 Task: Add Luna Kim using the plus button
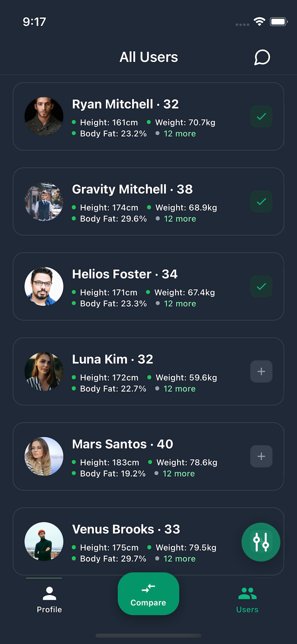[x=261, y=371]
